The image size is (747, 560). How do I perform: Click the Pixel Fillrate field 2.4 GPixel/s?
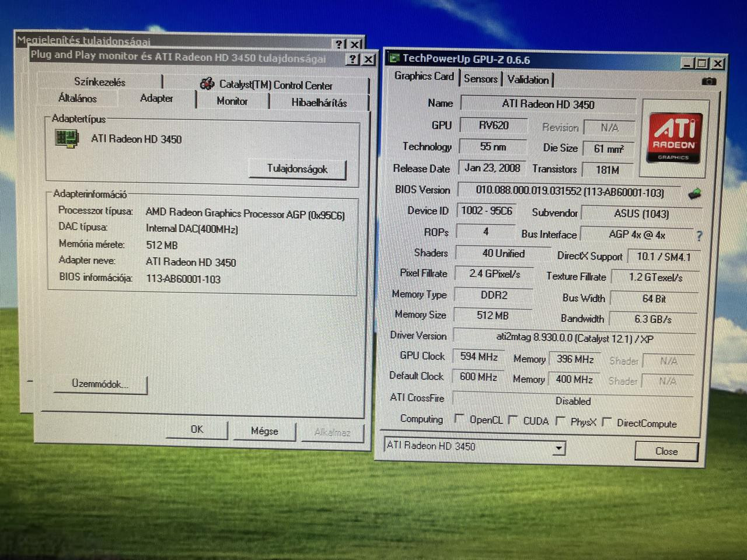coord(495,274)
